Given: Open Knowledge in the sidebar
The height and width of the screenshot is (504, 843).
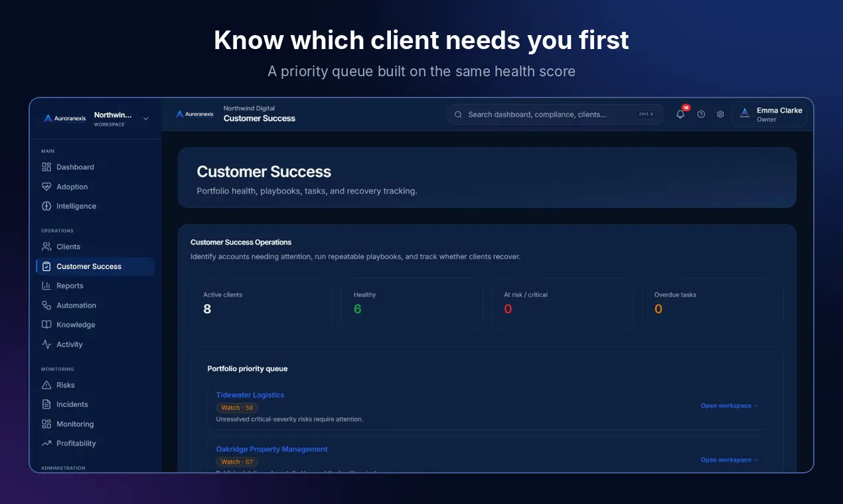Looking at the screenshot, I should [95, 325].
